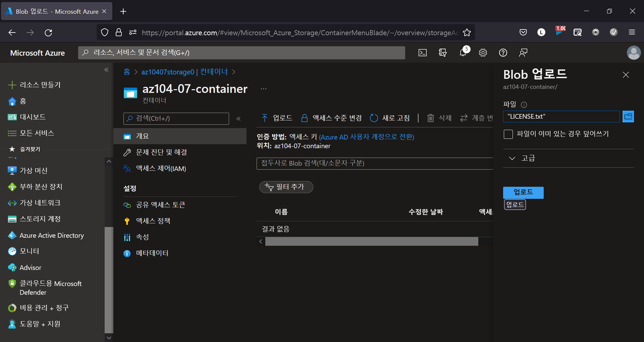Click 업로드 in the container toolbar
644x342 pixels.
point(277,118)
